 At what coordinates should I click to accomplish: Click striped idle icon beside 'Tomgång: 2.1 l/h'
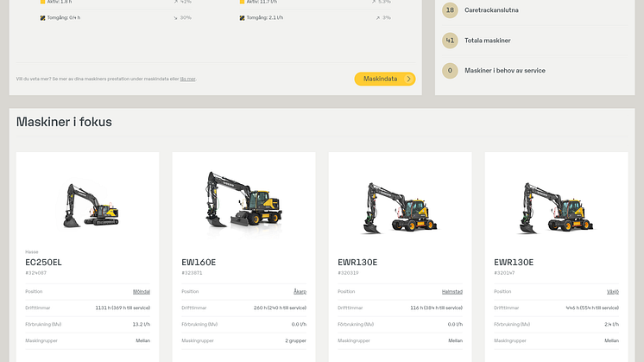point(242,18)
